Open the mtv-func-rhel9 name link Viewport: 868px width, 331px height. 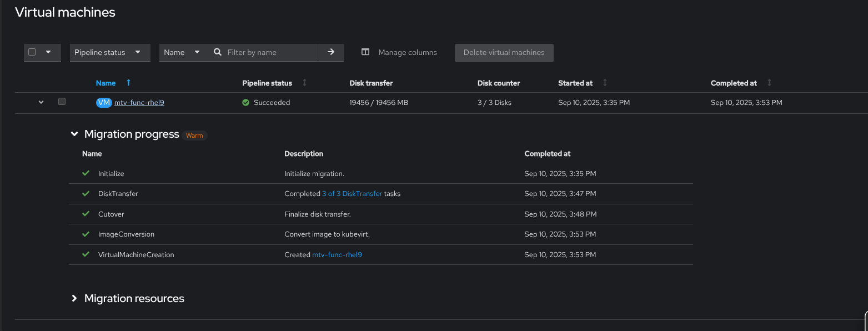click(139, 103)
